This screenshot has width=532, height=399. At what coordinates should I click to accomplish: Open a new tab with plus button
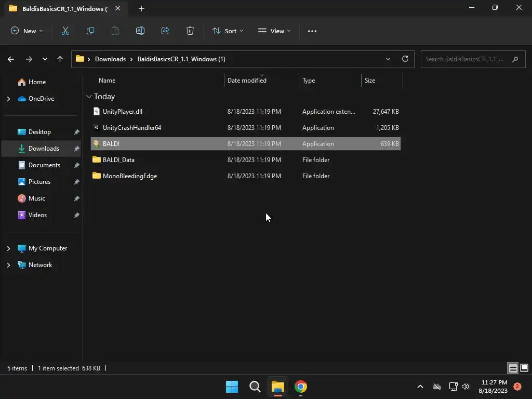click(141, 9)
